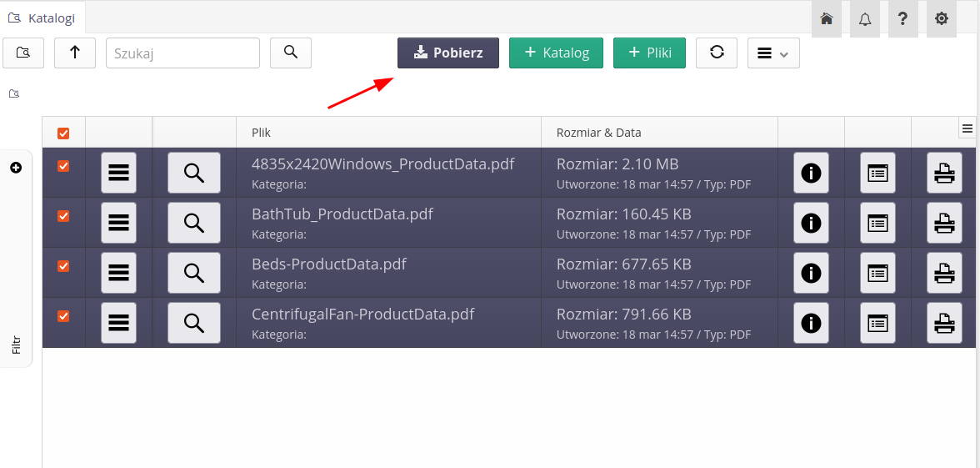Click the Pobierz download button
This screenshot has width=980, height=468.
(447, 53)
